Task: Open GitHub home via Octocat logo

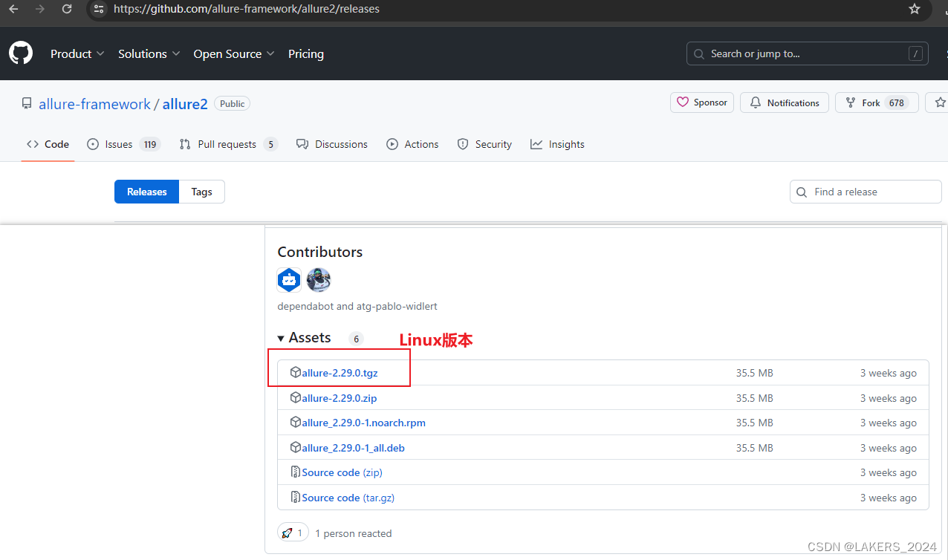Action: pos(21,53)
